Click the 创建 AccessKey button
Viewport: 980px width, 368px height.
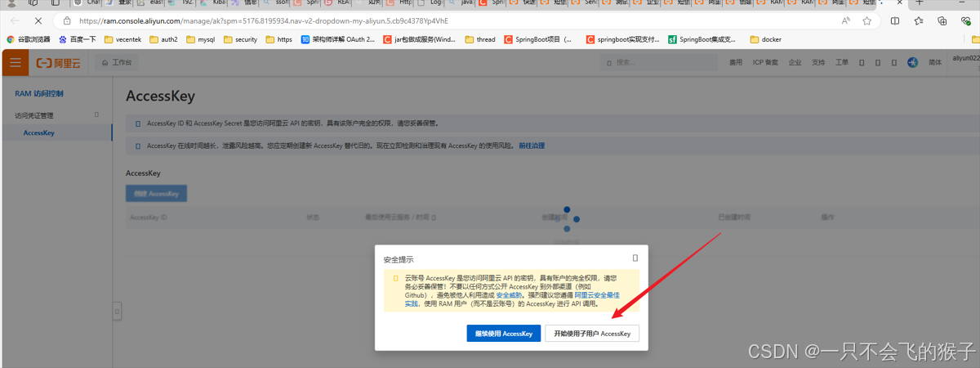point(157,194)
